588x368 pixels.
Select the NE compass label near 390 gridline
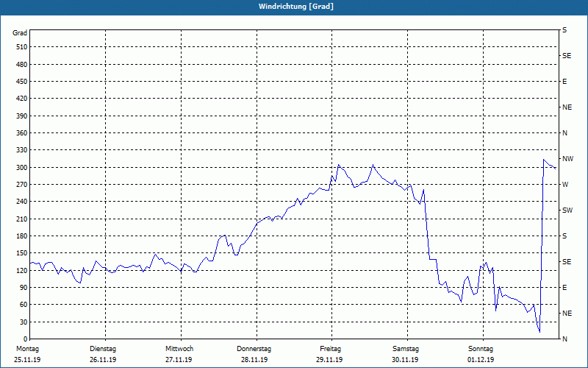point(567,107)
